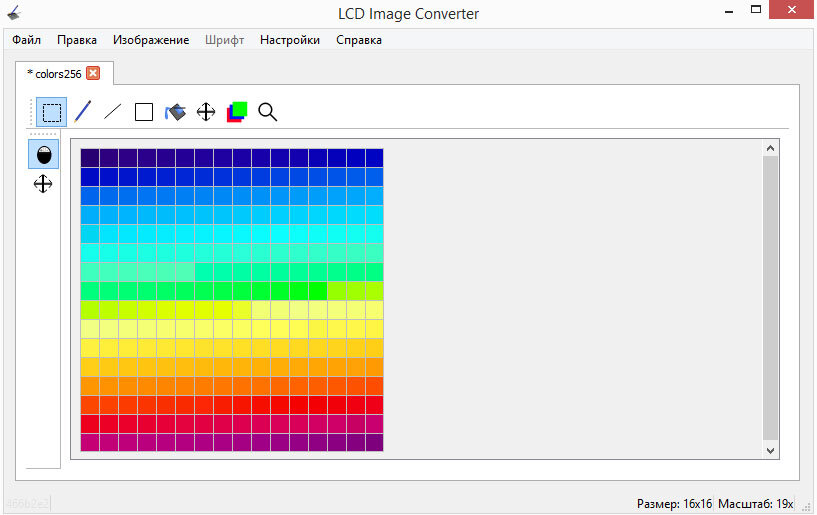This screenshot has width=817, height=515.
Task: Open the Справка menu
Action: [359, 40]
